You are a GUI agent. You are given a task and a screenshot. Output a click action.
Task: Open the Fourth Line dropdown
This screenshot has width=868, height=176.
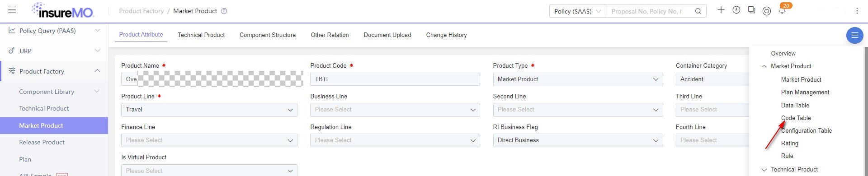click(x=712, y=140)
